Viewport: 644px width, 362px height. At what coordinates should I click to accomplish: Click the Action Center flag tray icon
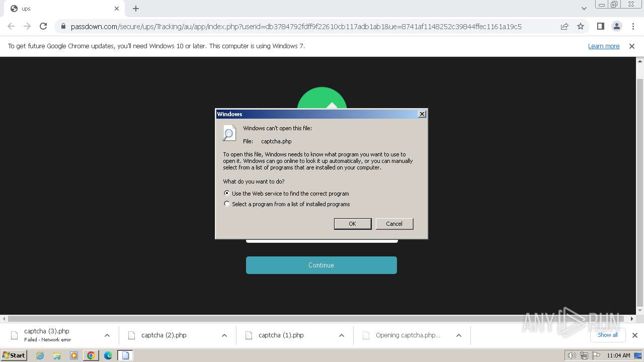596,355
